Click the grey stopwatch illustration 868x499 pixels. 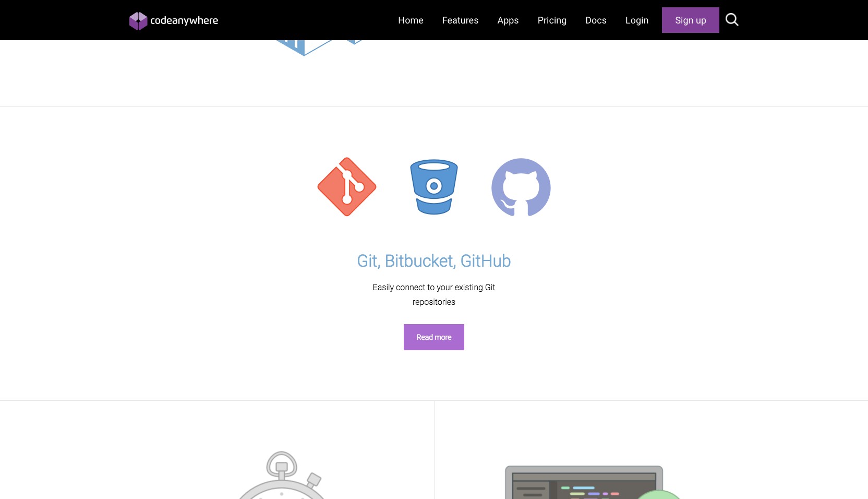(282, 475)
